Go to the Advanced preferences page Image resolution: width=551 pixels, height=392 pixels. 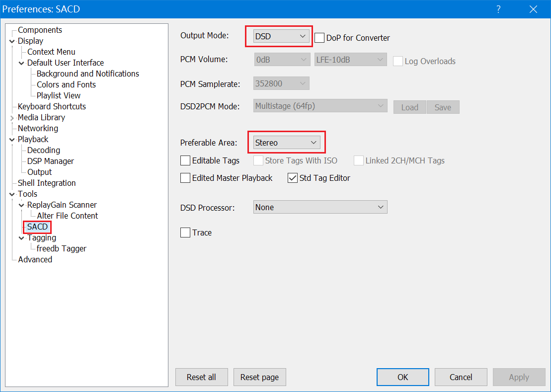coord(35,259)
